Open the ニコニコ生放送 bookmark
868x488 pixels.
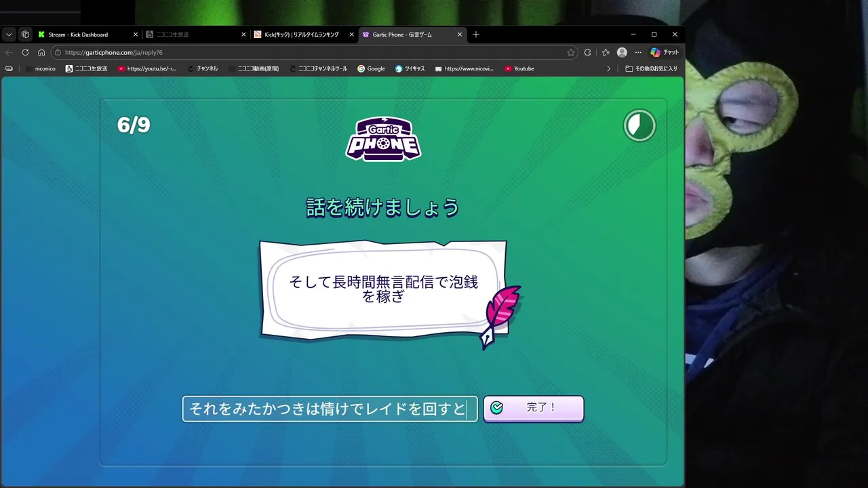click(x=86, y=68)
